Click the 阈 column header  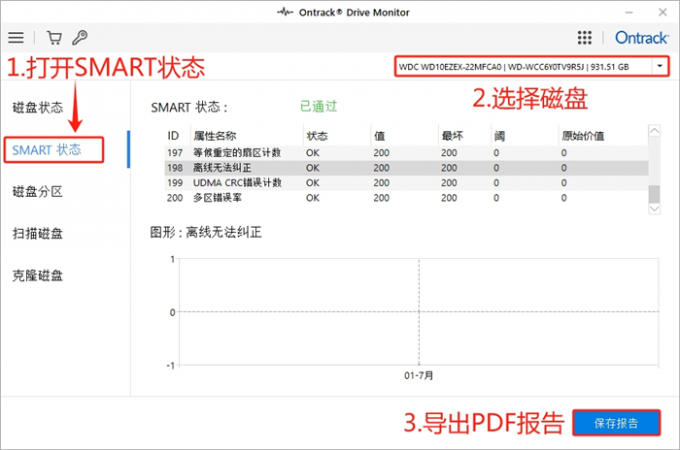click(x=499, y=136)
